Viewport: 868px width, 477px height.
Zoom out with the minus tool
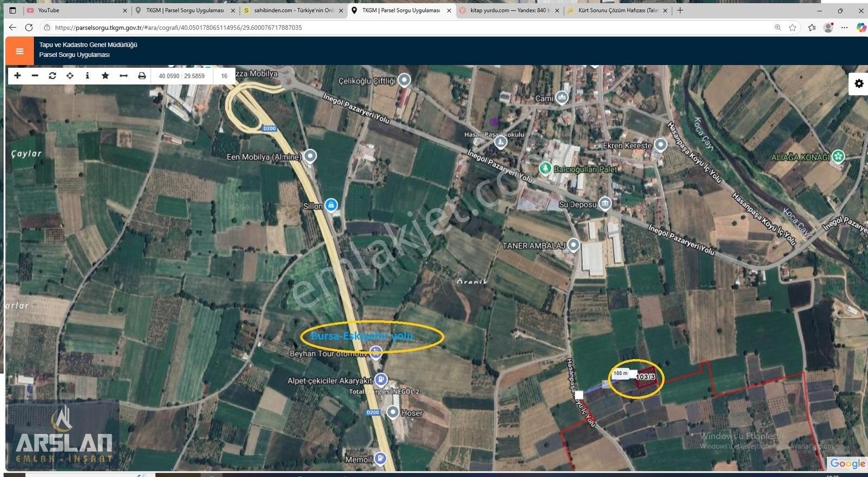(35, 76)
